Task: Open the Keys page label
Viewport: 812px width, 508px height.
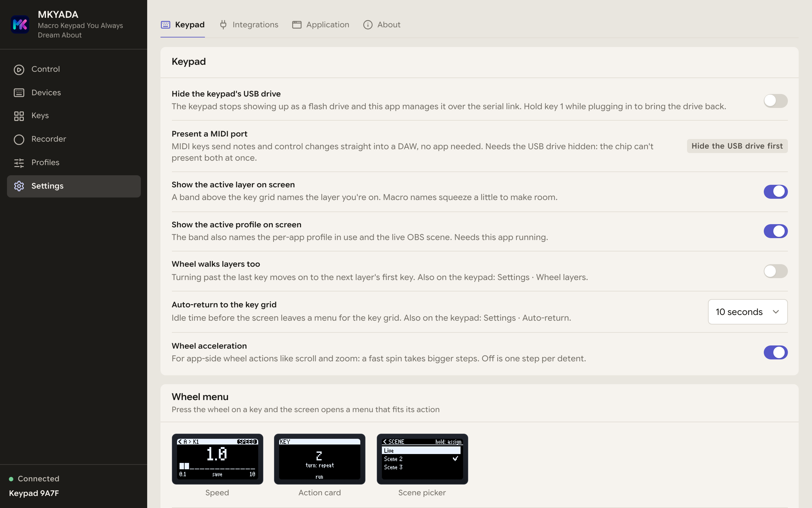Action: pyautogui.click(x=40, y=116)
